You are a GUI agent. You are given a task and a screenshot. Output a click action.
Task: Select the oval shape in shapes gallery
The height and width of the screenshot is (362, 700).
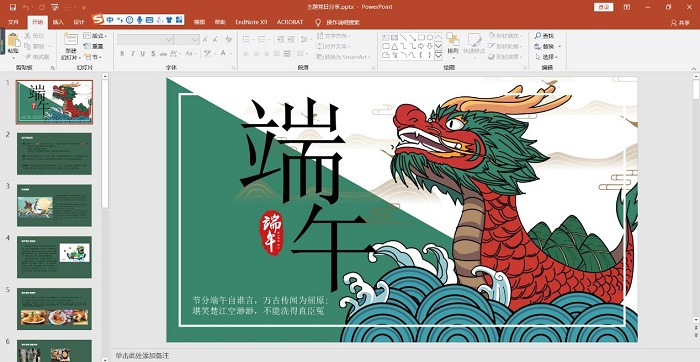click(430, 37)
